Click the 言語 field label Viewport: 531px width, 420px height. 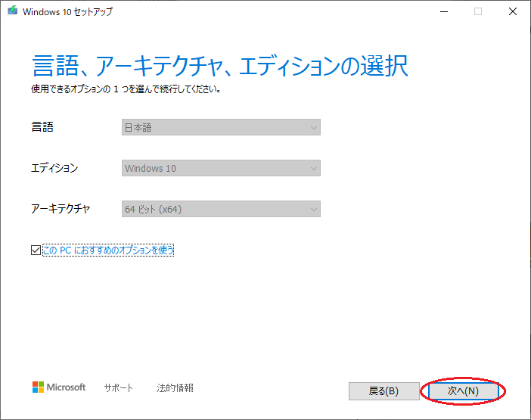pos(42,127)
